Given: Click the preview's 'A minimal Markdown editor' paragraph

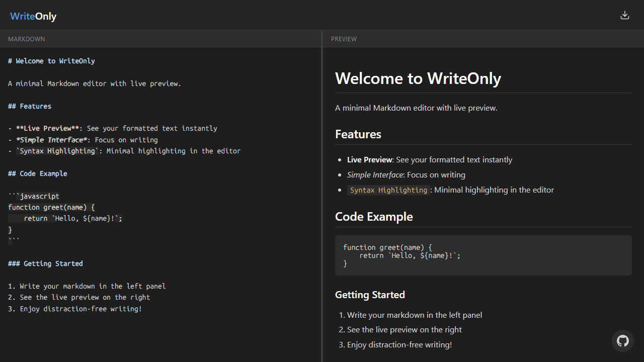Looking at the screenshot, I should pyautogui.click(x=416, y=108).
